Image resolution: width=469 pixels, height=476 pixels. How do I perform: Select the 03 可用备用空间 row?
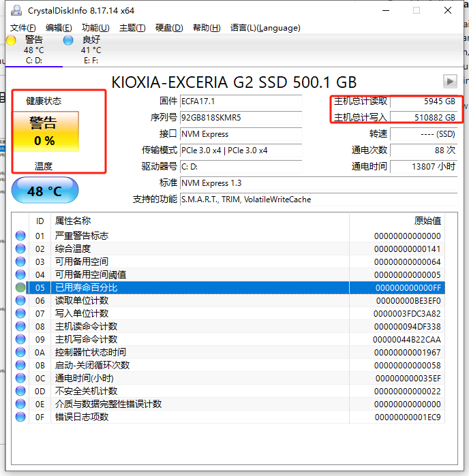(x=230, y=261)
